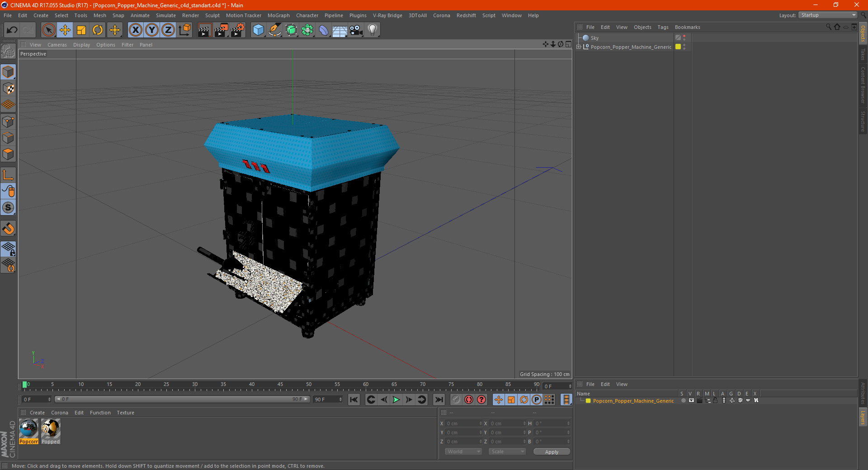Toggle Enable Axis L-shaped icon
This screenshot has height=470, width=868.
click(8, 175)
